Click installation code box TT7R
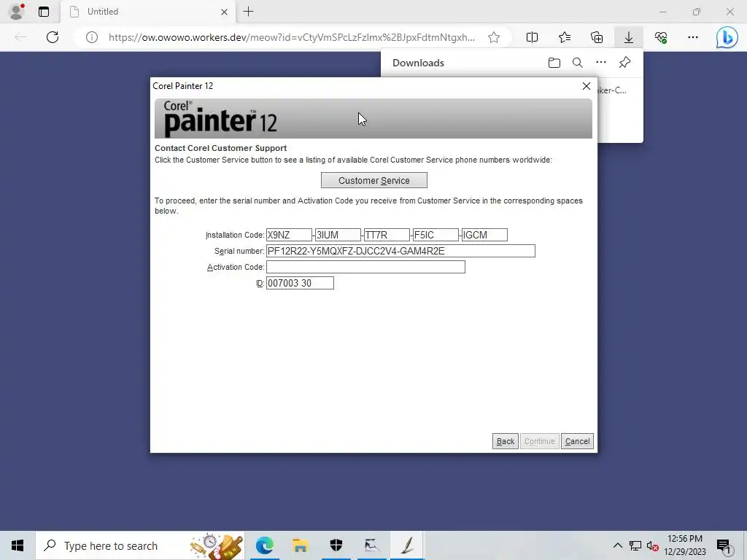The image size is (747, 560). click(387, 235)
